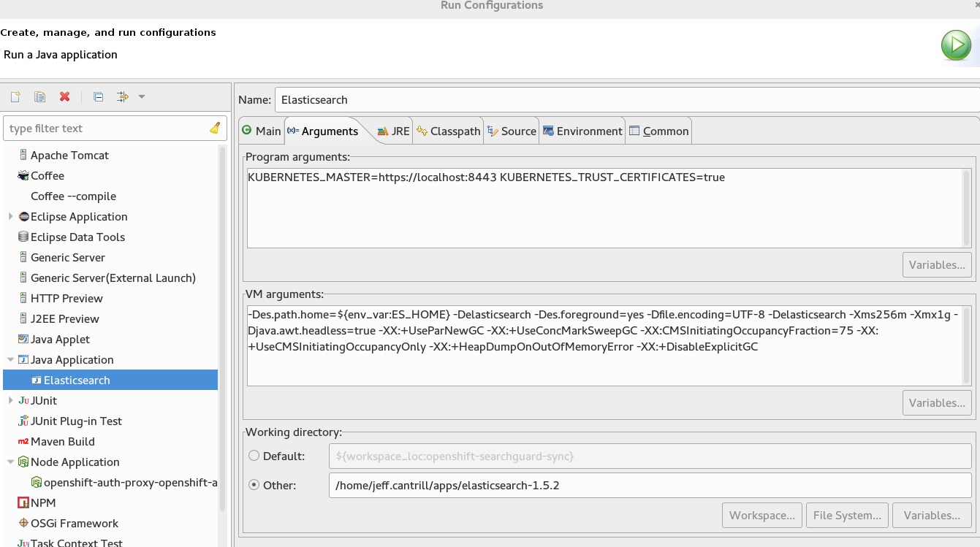Image resolution: width=980 pixels, height=547 pixels.
Task: Select the Default working directory radio
Action: (254, 456)
